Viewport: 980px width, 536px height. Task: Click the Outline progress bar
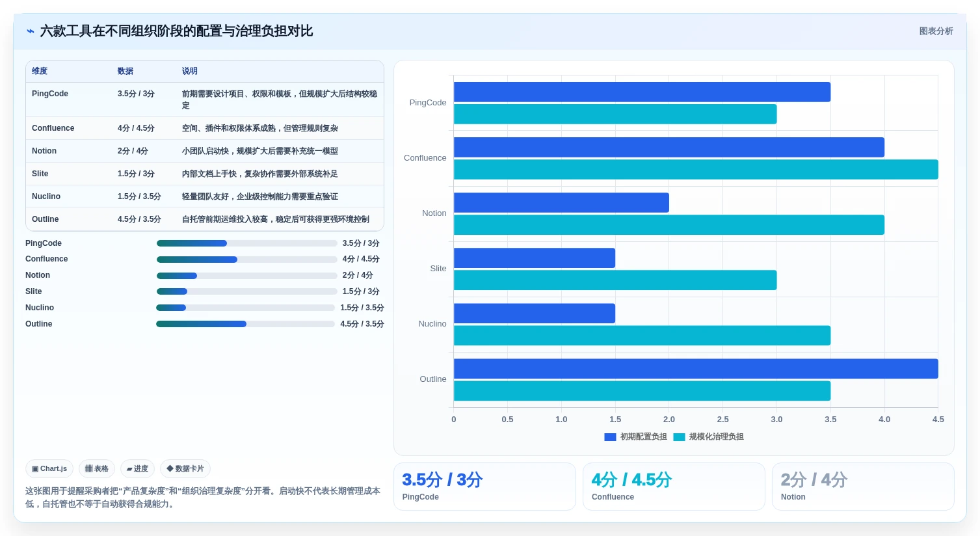tap(245, 324)
